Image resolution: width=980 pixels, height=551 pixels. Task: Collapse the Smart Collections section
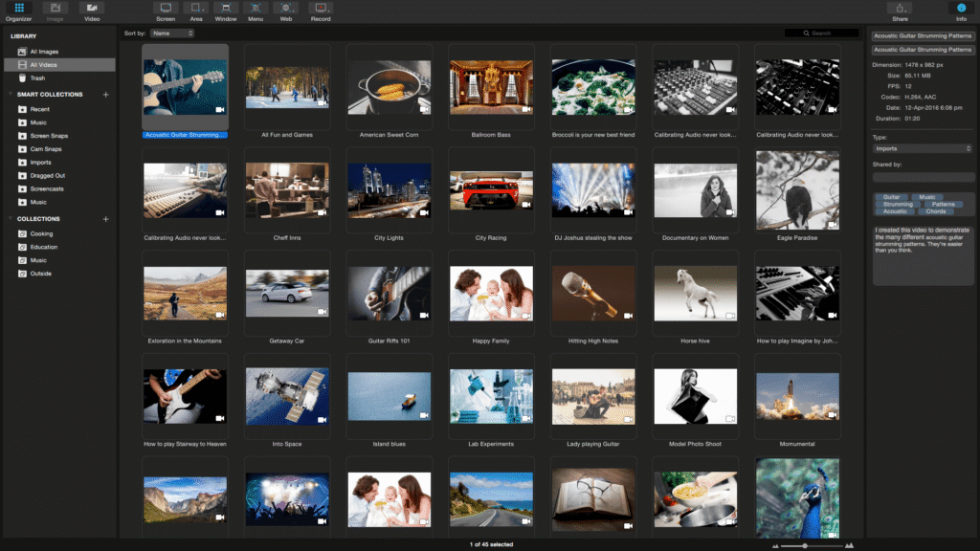pyautogui.click(x=9, y=95)
